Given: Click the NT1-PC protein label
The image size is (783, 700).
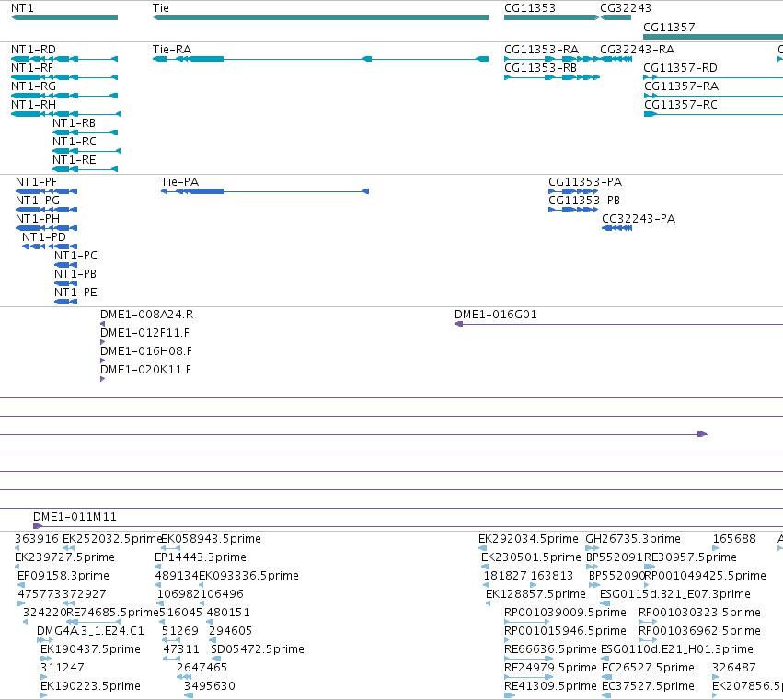Looking at the screenshot, I should [x=75, y=256].
